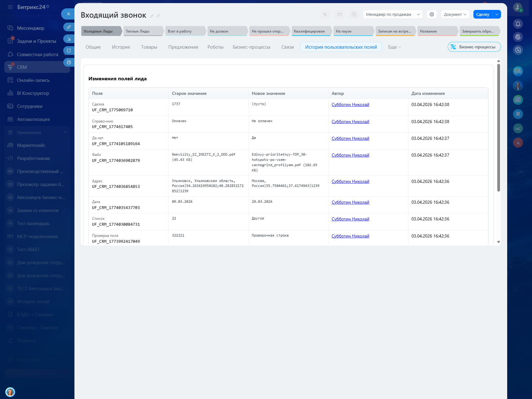
Task: Click the Бизнес-процессы button on the right
Action: 474,47
